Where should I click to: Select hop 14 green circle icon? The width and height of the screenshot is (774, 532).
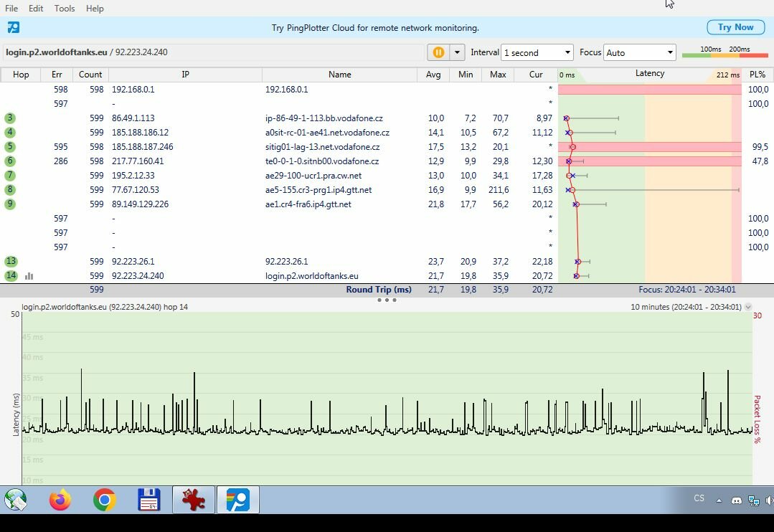coord(11,275)
